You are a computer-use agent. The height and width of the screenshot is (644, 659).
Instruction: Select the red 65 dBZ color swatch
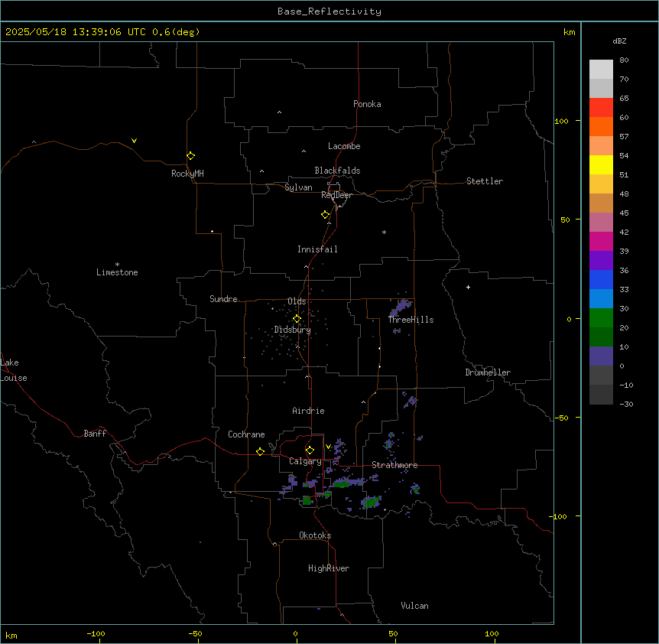click(601, 108)
